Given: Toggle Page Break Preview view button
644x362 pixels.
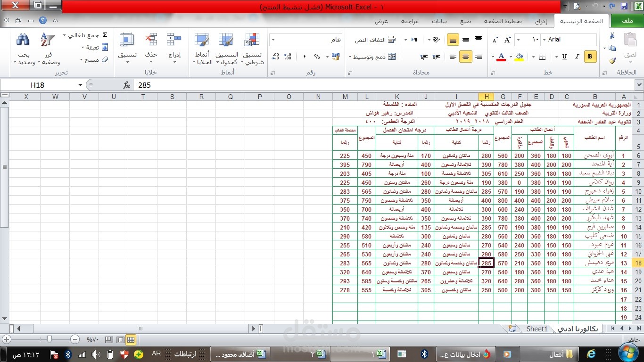Looking at the screenshot, I should 108,339.
